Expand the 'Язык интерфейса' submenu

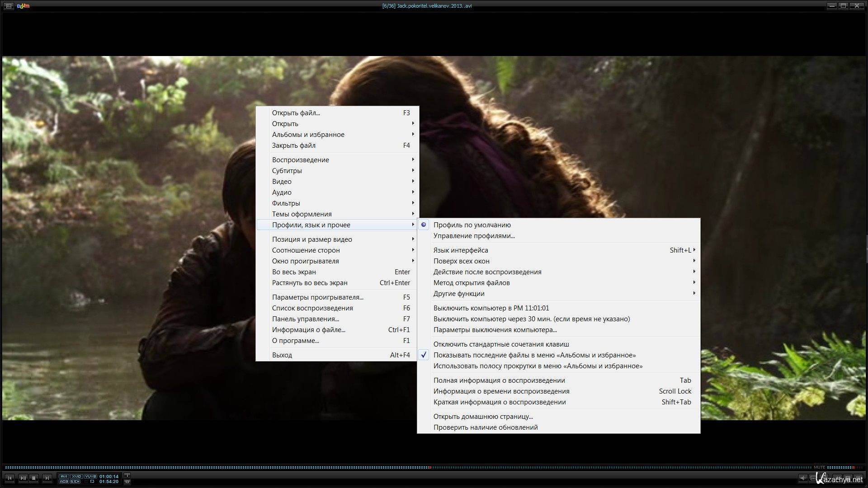(x=461, y=250)
